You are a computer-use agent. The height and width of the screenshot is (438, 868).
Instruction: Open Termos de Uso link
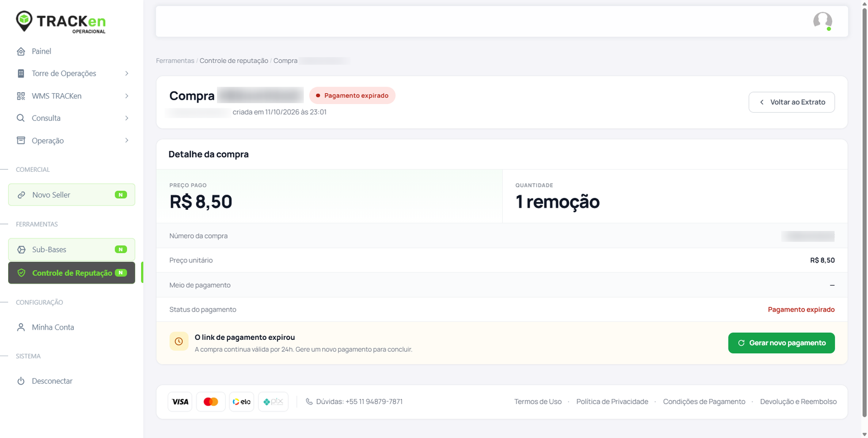(x=538, y=402)
